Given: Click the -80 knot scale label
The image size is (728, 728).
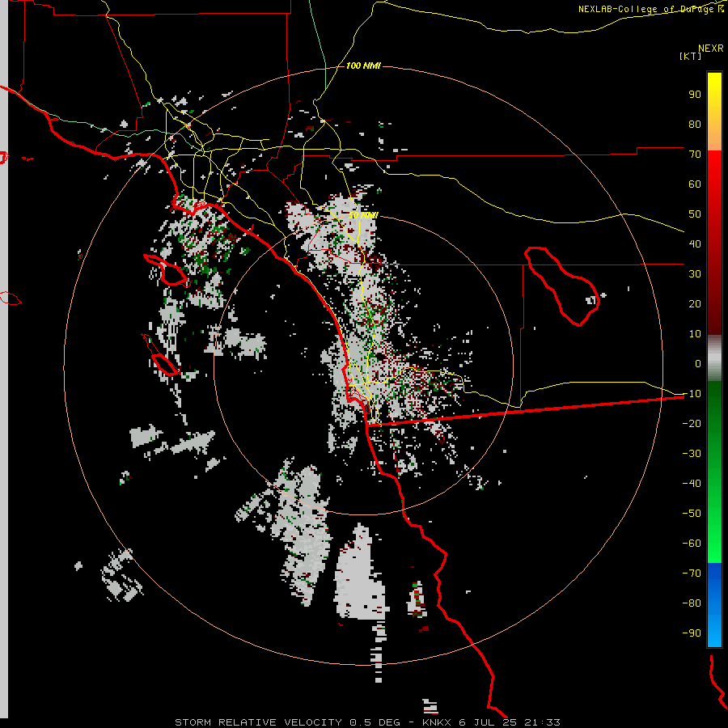Looking at the screenshot, I should coord(692,603).
